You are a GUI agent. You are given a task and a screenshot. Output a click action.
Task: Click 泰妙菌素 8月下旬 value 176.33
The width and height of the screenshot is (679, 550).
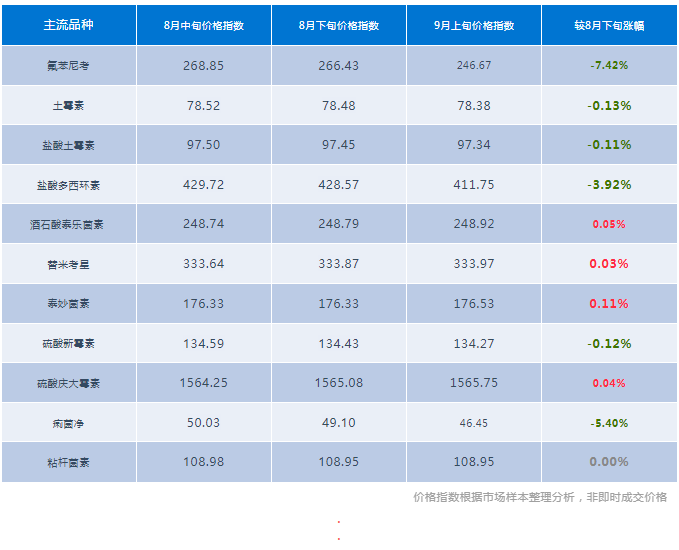tap(339, 303)
